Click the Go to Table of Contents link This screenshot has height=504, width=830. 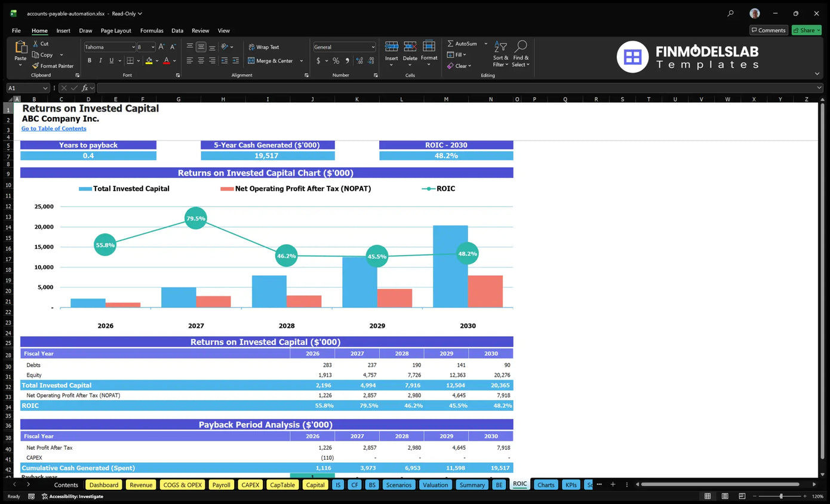[54, 128]
